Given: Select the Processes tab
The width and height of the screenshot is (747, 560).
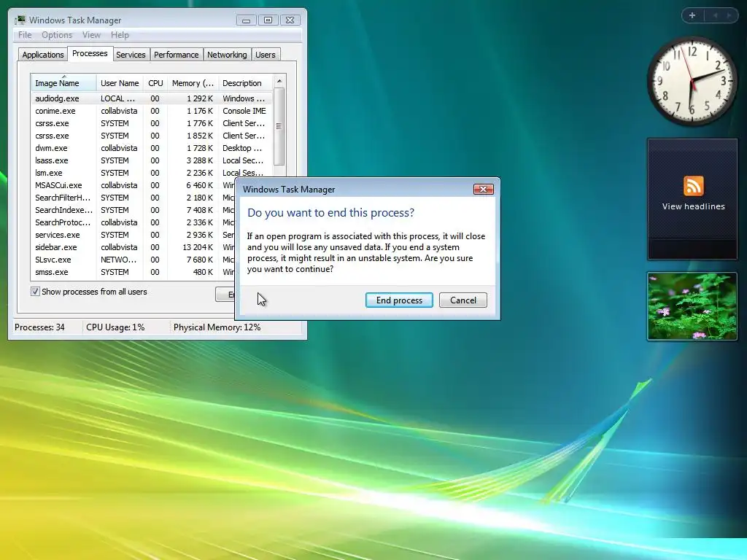Looking at the screenshot, I should click(x=90, y=54).
